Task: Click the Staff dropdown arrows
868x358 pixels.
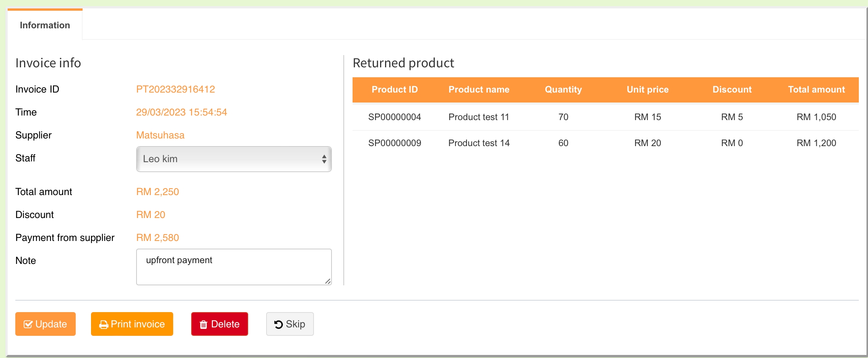Action: coord(324,159)
